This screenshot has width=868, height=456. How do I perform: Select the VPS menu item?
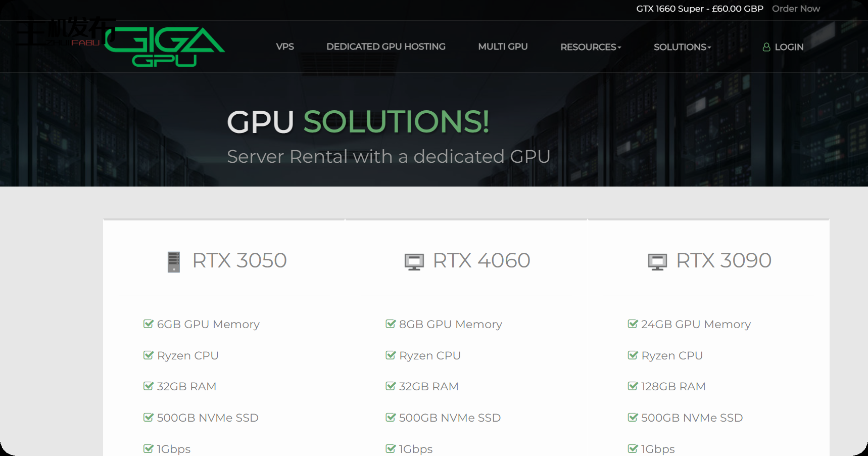pos(285,47)
